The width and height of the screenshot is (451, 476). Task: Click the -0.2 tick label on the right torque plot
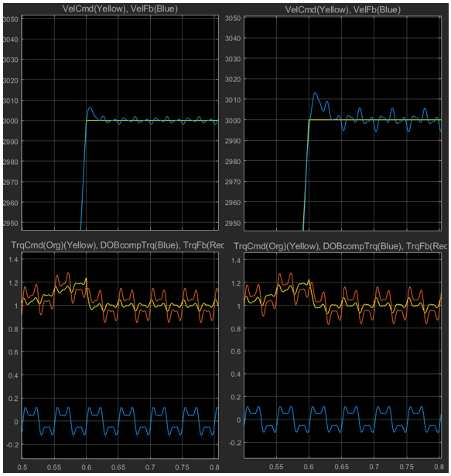pyautogui.click(x=234, y=443)
